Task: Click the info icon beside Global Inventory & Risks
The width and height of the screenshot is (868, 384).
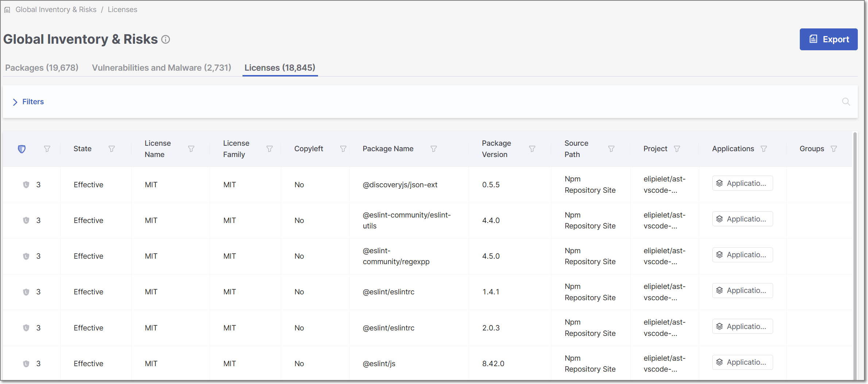Action: pos(166,39)
